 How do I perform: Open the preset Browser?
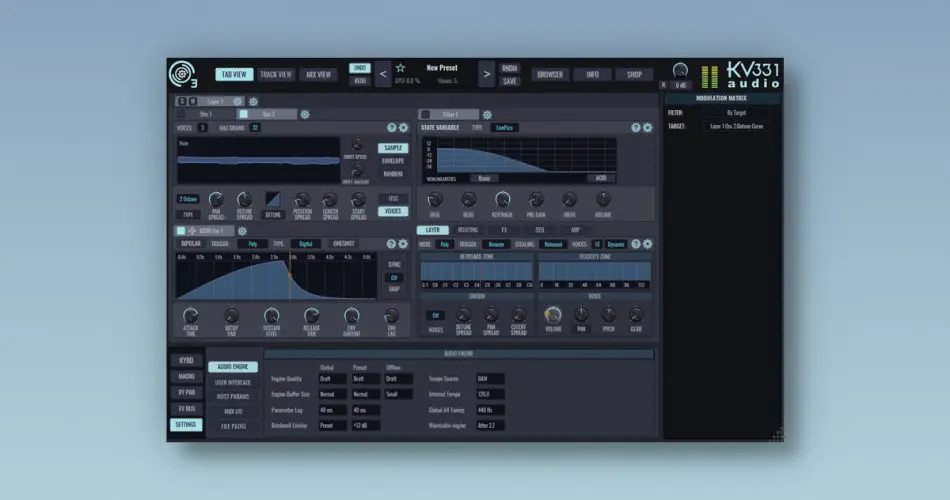[550, 75]
